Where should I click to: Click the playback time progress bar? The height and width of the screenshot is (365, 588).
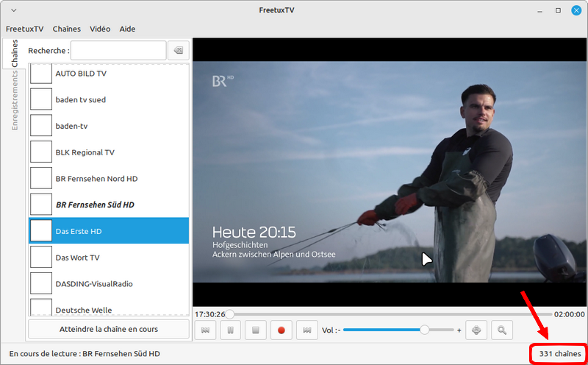pos(390,314)
